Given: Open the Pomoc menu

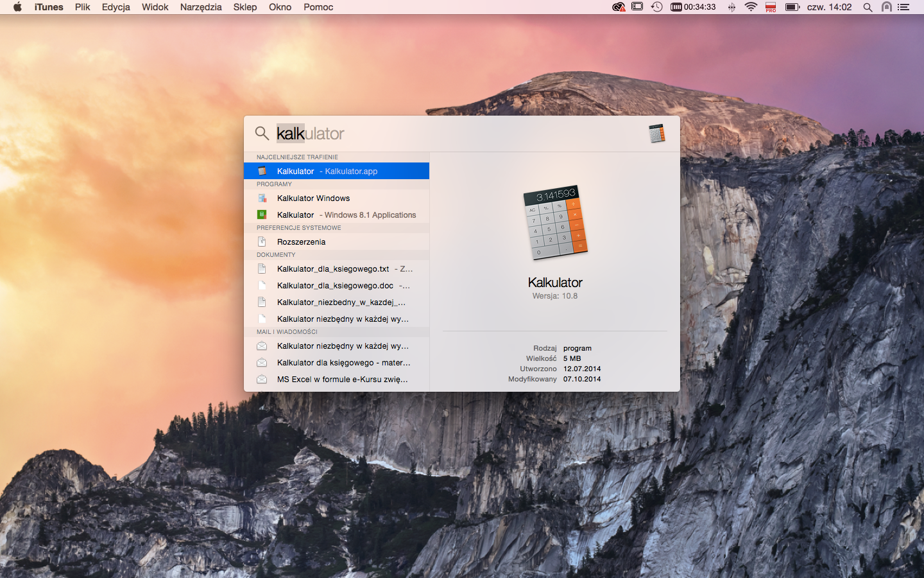Looking at the screenshot, I should point(318,7).
